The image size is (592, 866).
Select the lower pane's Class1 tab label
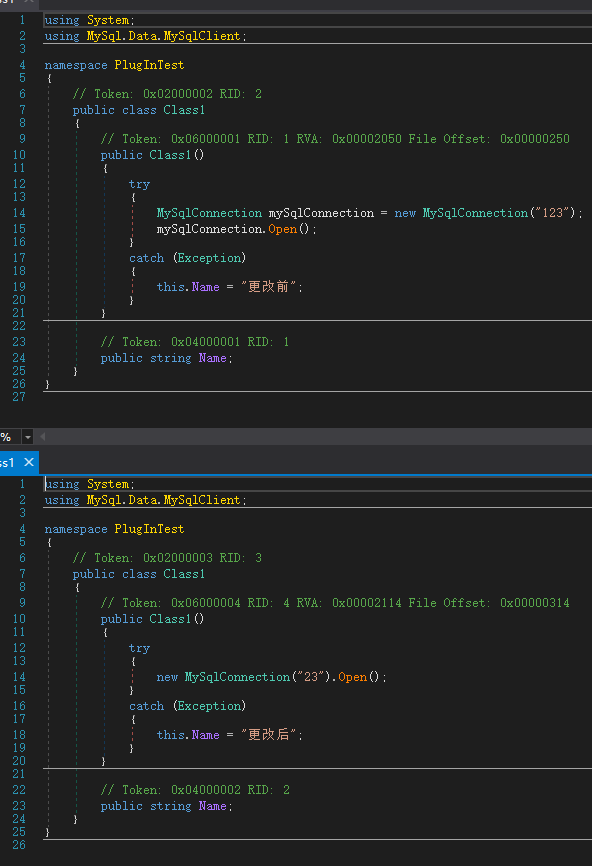pyautogui.click(x=7, y=463)
